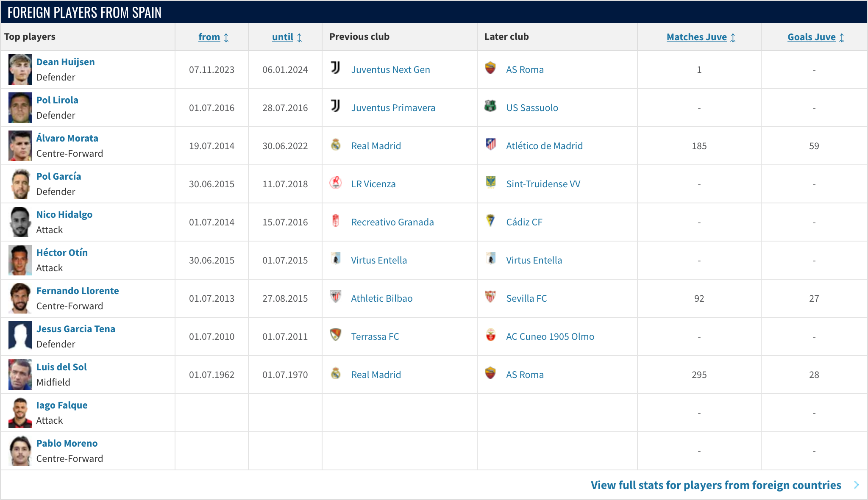Image resolution: width=868 pixels, height=500 pixels.
Task: Click the Cádiz CF crest icon
Action: coord(490,221)
